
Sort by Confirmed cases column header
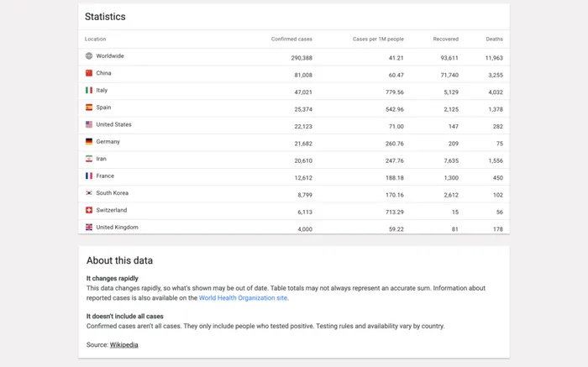[291, 39]
